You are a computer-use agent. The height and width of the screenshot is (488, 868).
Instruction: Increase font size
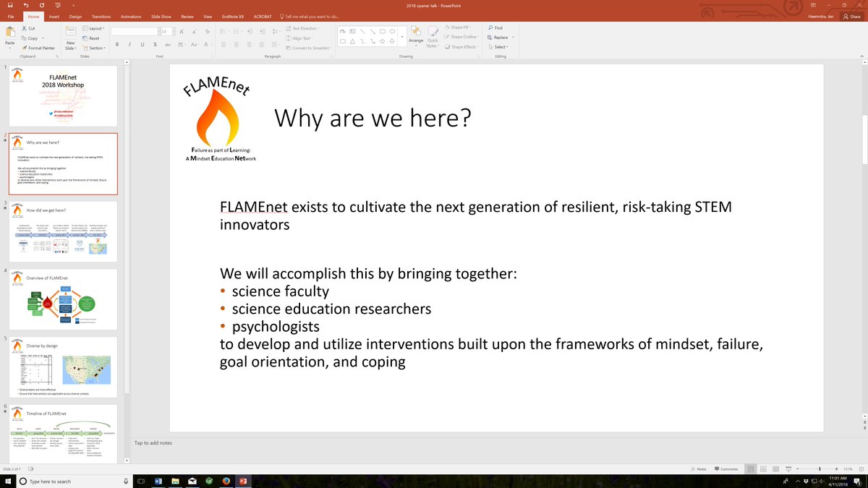coord(182,32)
